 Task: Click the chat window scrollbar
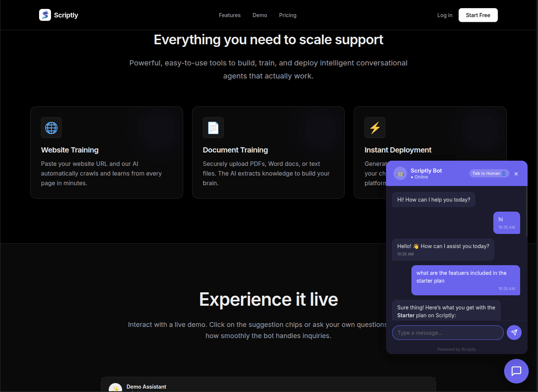pyautogui.click(x=526, y=211)
